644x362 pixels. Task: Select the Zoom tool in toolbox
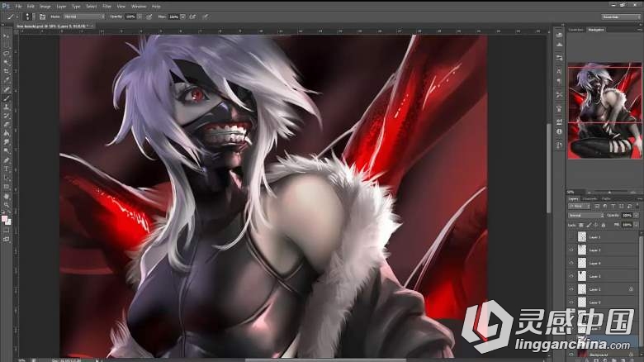point(6,205)
